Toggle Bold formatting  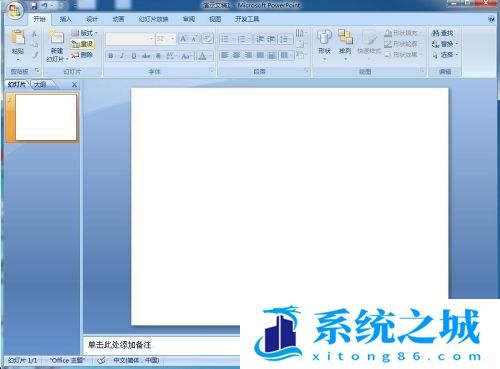pyautogui.click(x=111, y=56)
